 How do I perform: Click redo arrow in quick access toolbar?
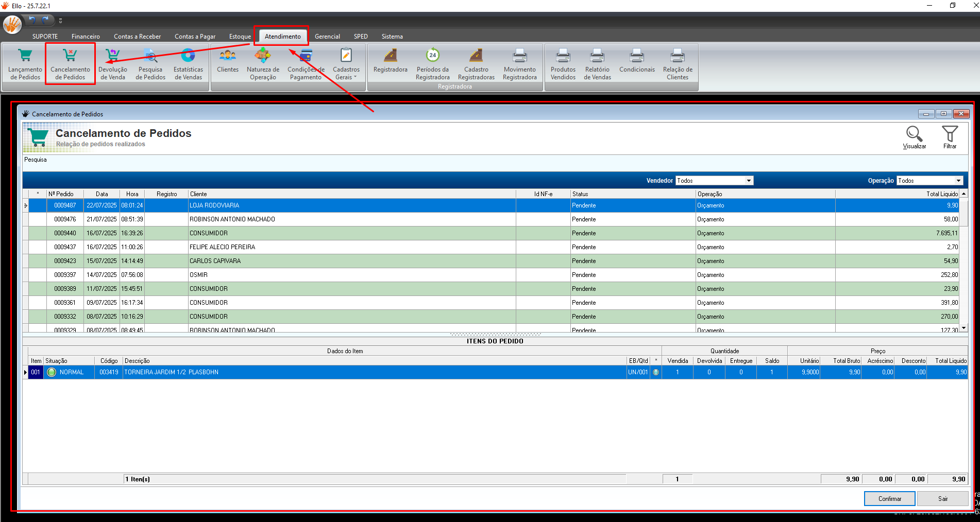[46, 20]
